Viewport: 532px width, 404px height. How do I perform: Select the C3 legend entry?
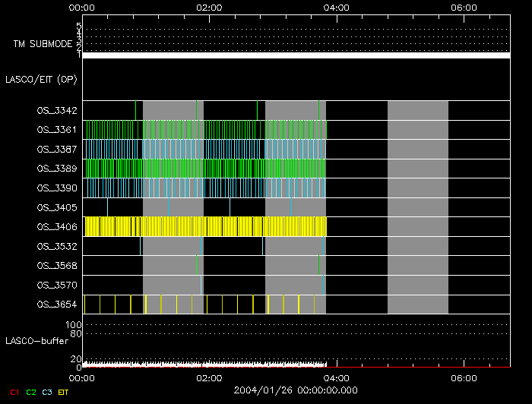tap(48, 392)
